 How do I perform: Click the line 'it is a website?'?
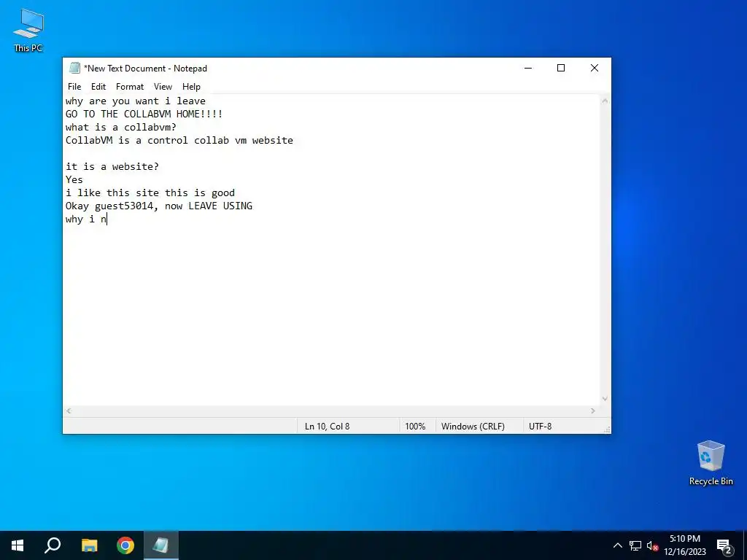[112, 167]
